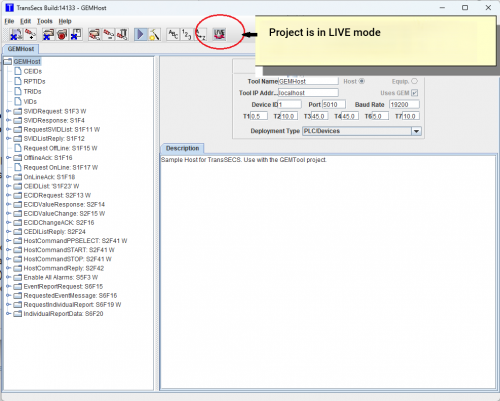This screenshot has width=500, height=401.
Task: Open the Help menu
Action: [x=65, y=21]
